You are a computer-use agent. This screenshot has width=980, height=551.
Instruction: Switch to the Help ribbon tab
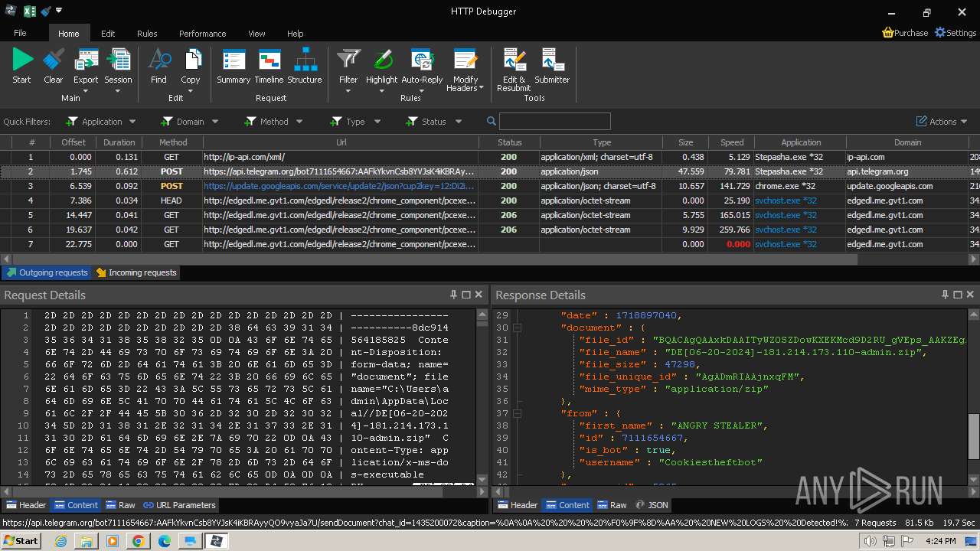pos(296,34)
